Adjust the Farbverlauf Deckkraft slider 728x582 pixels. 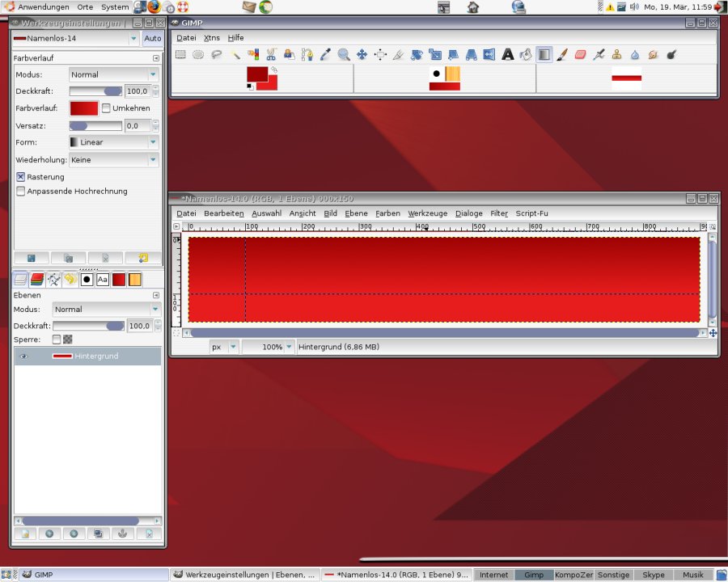click(x=95, y=91)
